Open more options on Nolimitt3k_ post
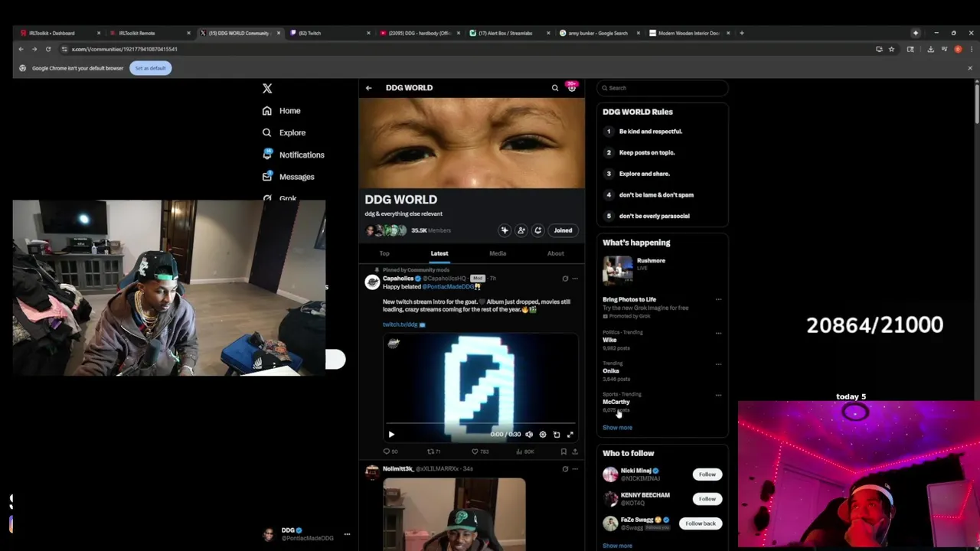This screenshot has width=980, height=551. (575, 469)
